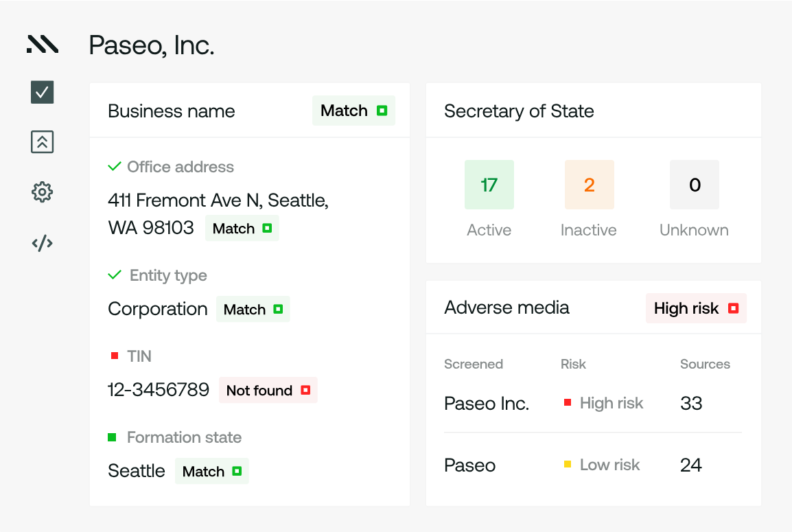Select the Active count tile showing 17

(489, 185)
